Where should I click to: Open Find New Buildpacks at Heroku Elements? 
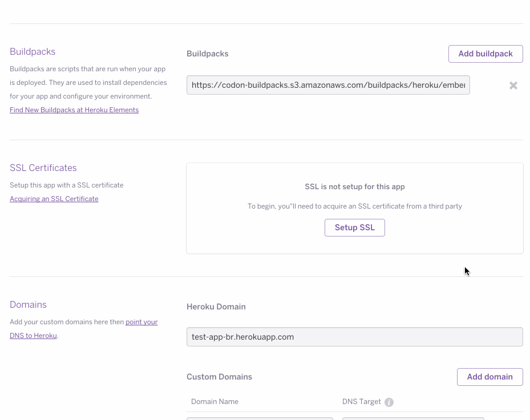click(x=74, y=109)
